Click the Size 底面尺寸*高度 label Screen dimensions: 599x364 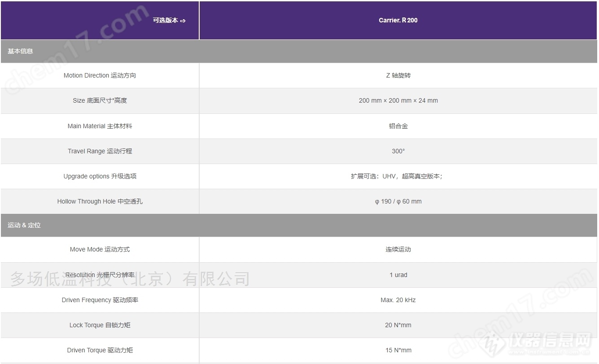click(x=100, y=100)
